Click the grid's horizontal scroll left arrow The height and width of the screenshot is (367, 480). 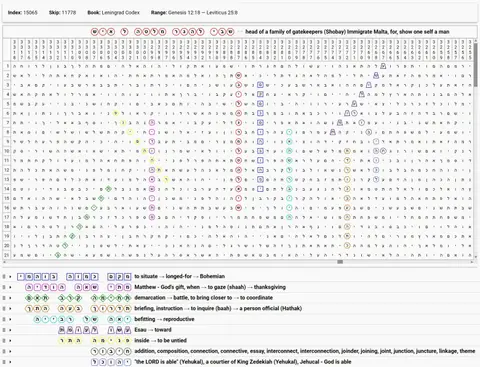4,262
